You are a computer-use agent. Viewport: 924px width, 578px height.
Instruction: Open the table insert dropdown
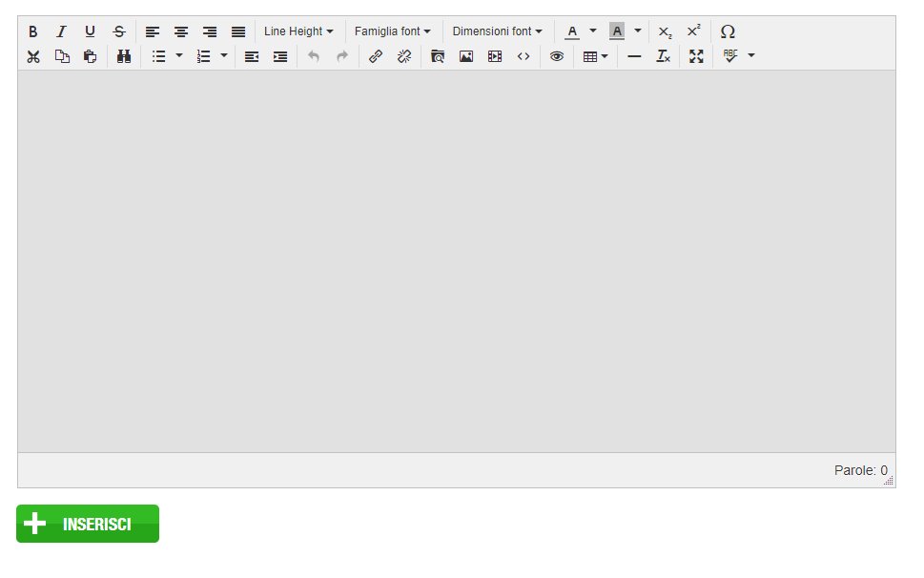595,56
